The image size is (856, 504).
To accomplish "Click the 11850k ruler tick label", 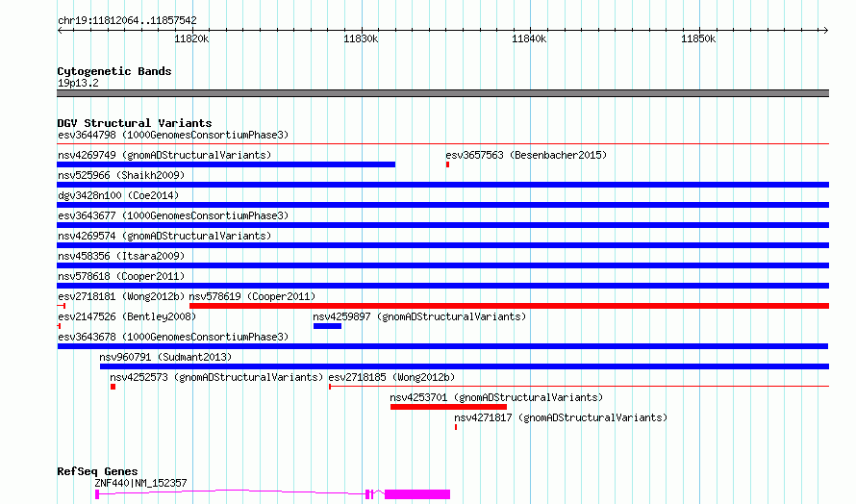I will 697,38.
